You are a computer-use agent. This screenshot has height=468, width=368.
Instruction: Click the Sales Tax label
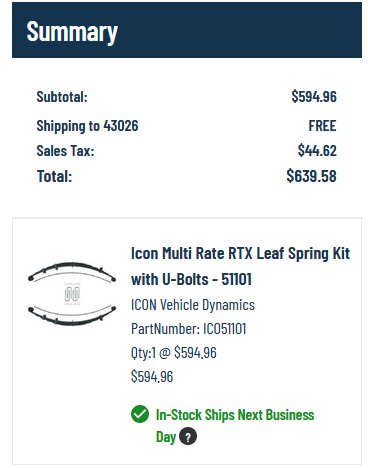pos(65,151)
